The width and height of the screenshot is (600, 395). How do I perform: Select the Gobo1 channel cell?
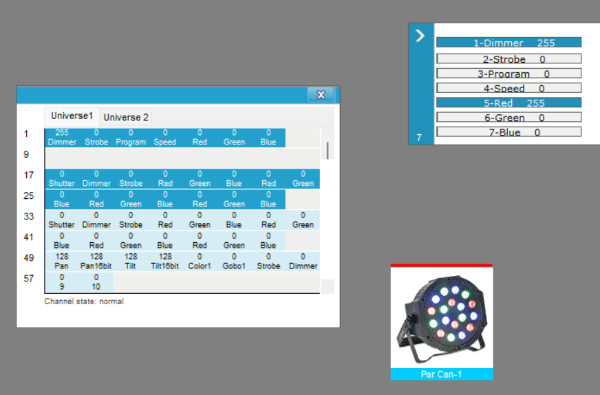(234, 261)
